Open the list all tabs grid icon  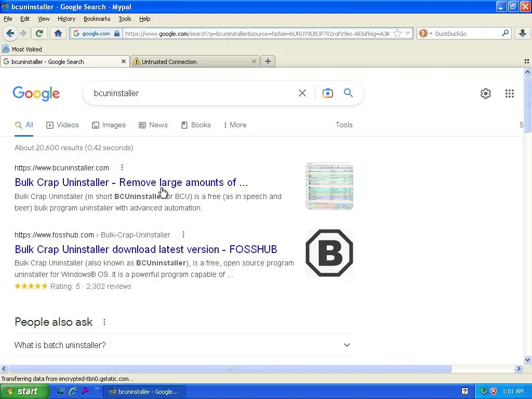point(527,61)
